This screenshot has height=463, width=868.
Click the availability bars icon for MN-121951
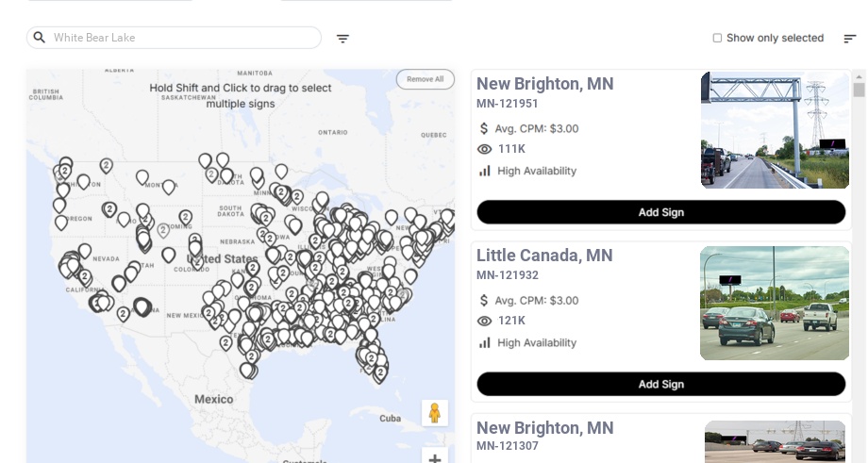click(x=485, y=171)
